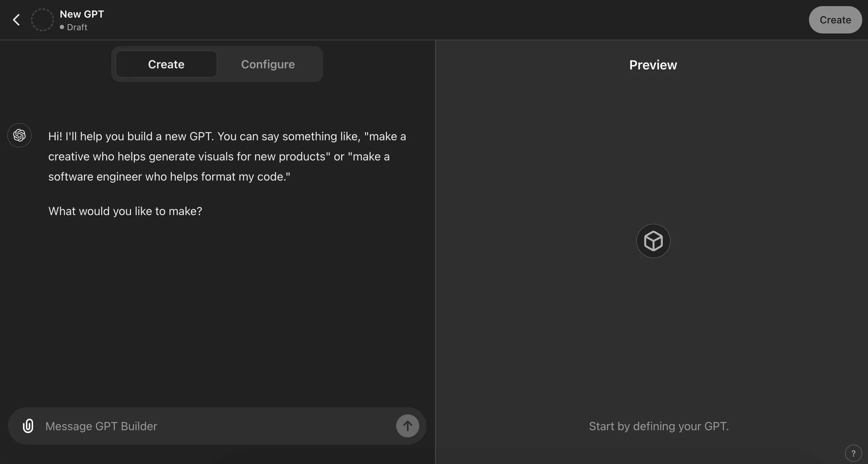
Task: Select the Create tab
Action: pyautogui.click(x=166, y=64)
